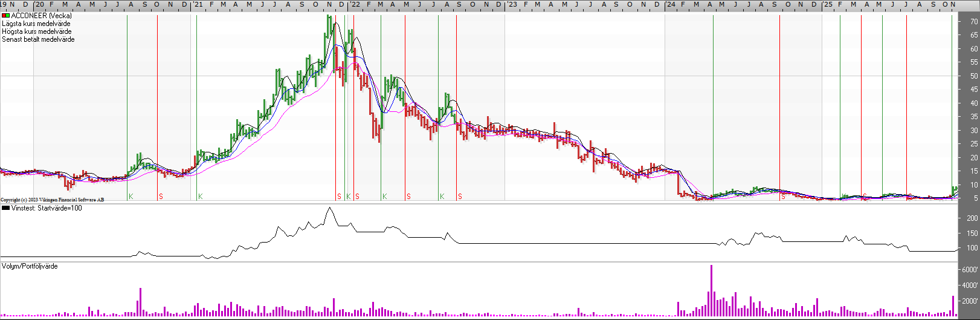The width and height of the screenshot is (980, 320).
Task: Click the '23 year label on time axis
Action: coord(511,4)
